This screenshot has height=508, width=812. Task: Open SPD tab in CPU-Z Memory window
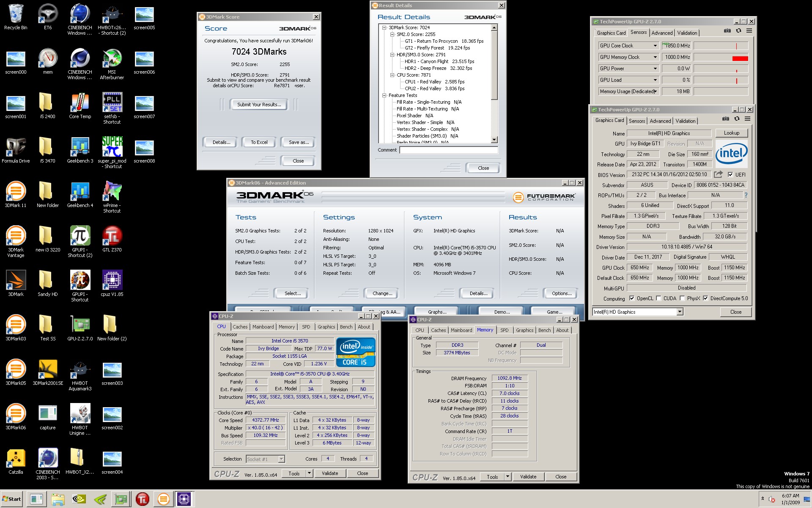click(505, 330)
